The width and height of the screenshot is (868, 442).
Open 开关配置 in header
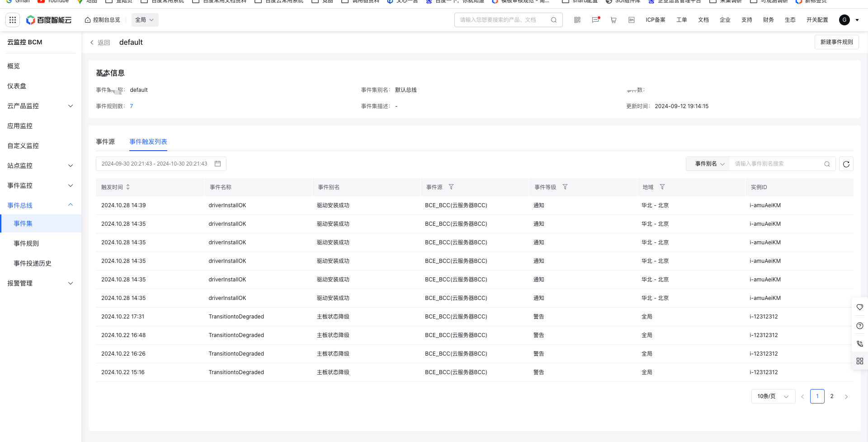[x=817, y=20]
